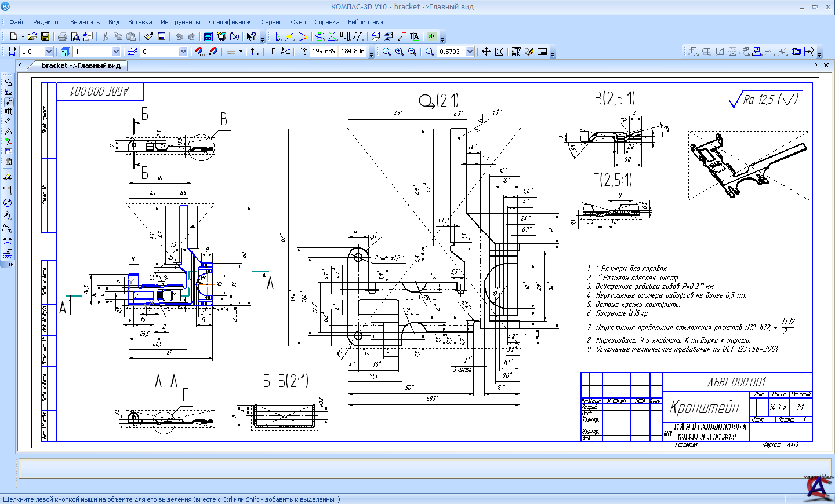Toggle the grid display button
Viewport: 835px width, 504px height.
tap(231, 52)
